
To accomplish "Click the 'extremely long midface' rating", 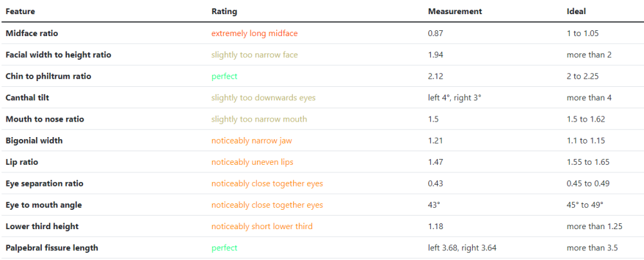I will click(x=254, y=33).
